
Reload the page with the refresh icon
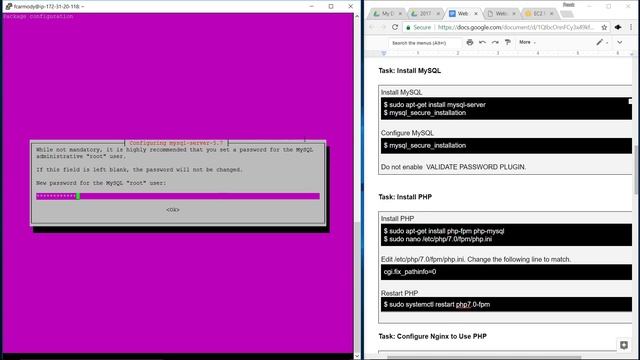pyautogui.click(x=395, y=27)
